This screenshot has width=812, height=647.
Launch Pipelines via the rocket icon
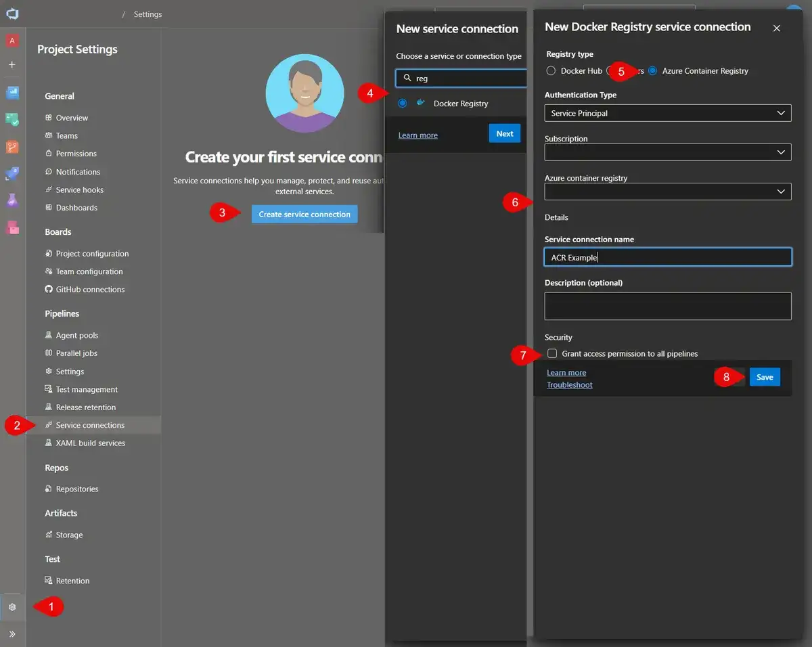12,174
